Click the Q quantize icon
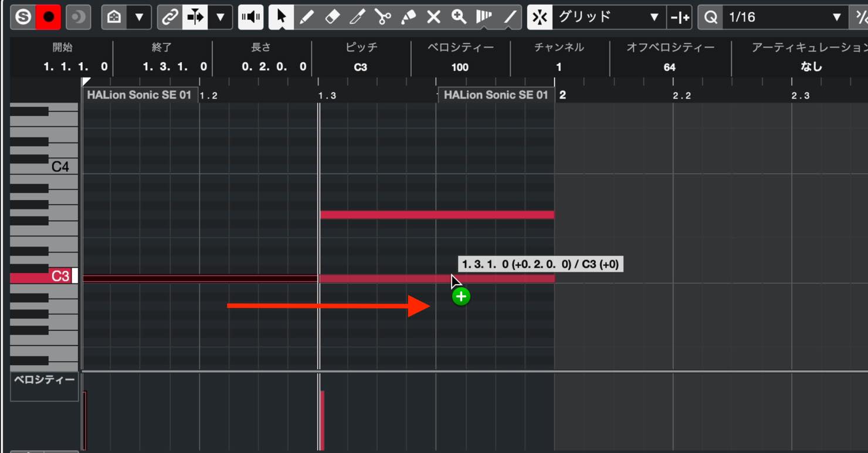 [x=710, y=17]
